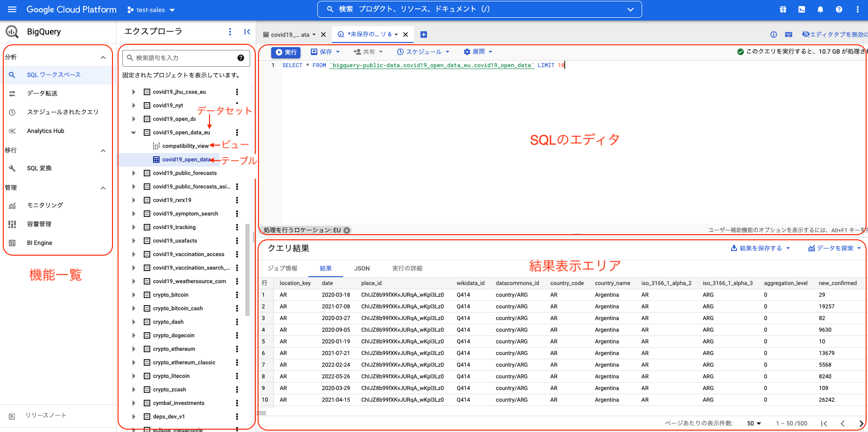Select the covid19 table editor tab
The image size is (868, 432).
click(x=289, y=35)
